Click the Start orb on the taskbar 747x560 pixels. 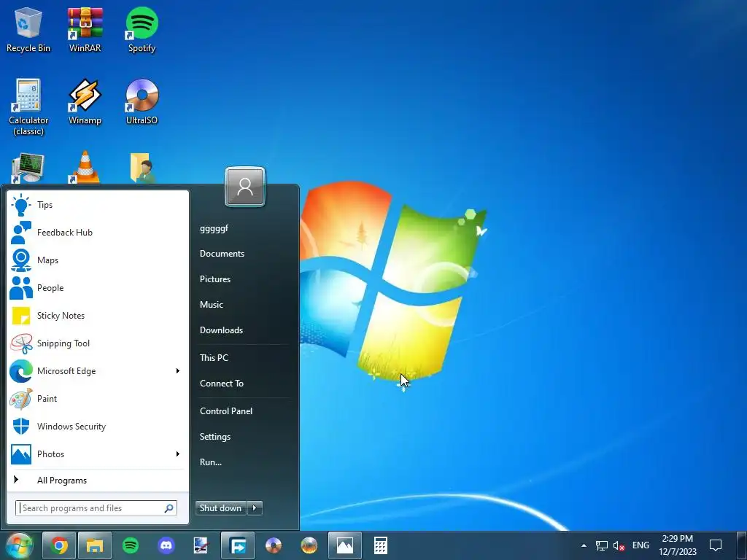(19, 545)
